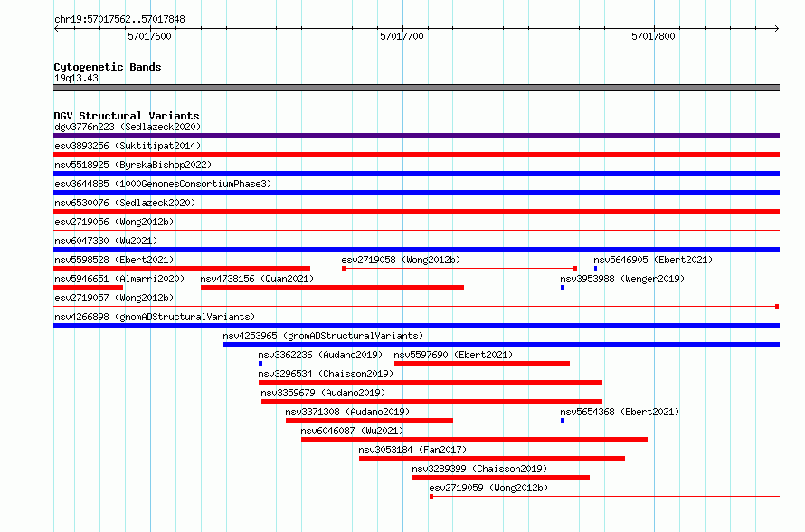Click the red nsv3296534 variant bar

click(431, 383)
